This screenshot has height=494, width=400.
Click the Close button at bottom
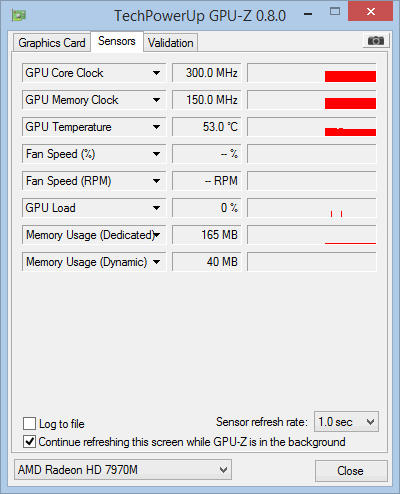point(351,471)
